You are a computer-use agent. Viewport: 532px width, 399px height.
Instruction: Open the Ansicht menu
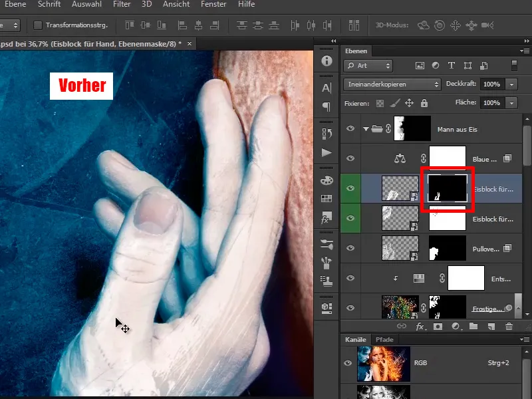pyautogui.click(x=176, y=4)
